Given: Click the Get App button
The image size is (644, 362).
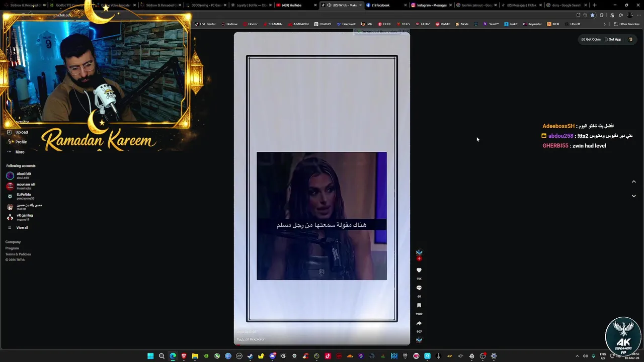Looking at the screenshot, I should point(613,39).
